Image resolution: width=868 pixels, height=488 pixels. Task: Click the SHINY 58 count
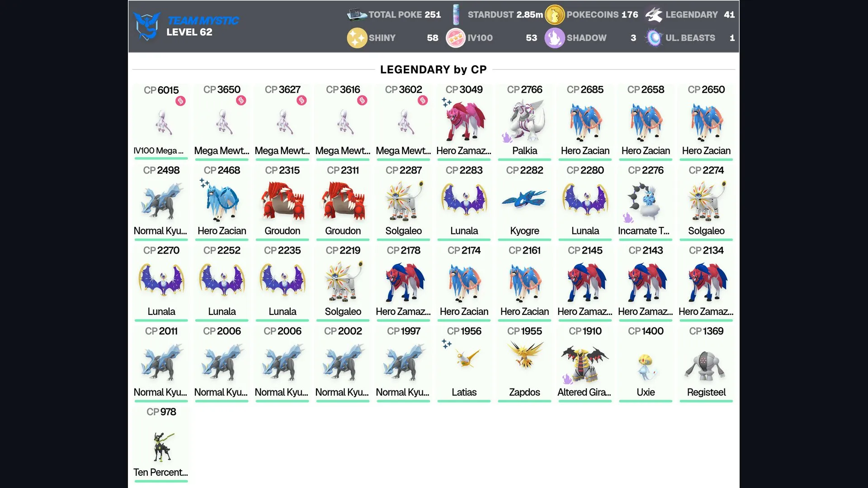tap(432, 38)
